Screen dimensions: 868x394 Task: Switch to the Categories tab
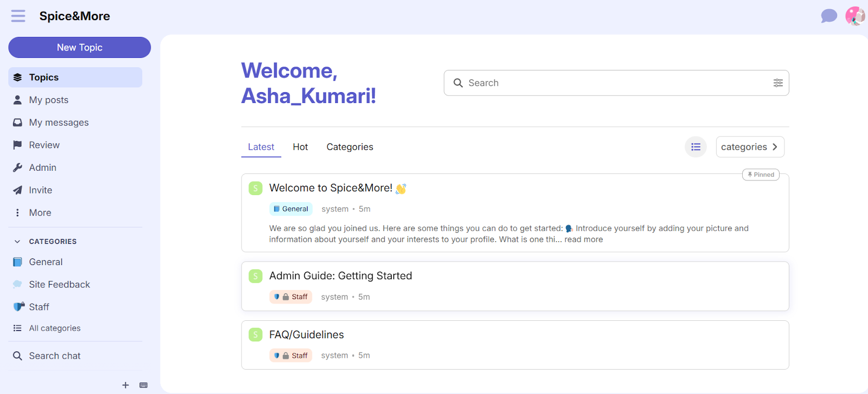point(350,147)
